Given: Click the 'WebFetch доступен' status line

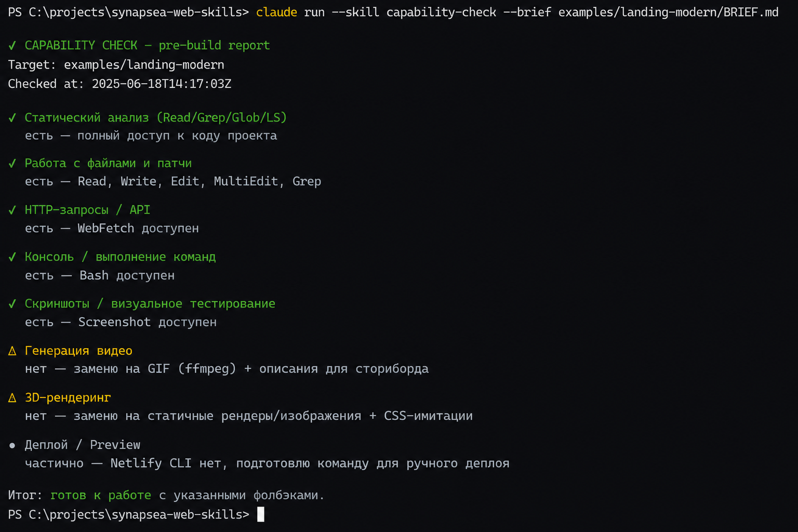Looking at the screenshot, I should pyautogui.click(x=112, y=229).
